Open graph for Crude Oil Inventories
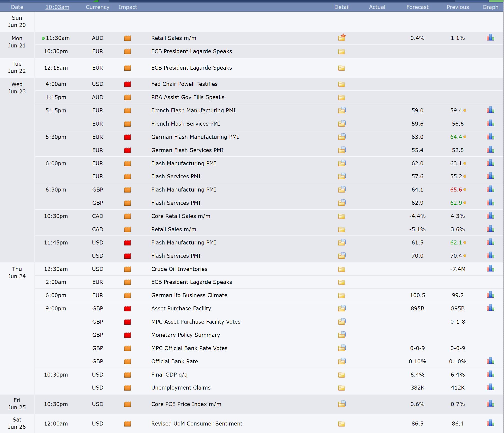504x433 pixels. click(x=490, y=269)
